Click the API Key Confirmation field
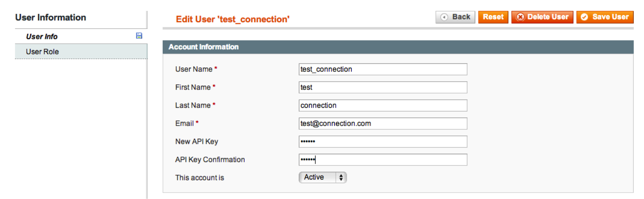The height and width of the screenshot is (199, 644). [383, 159]
